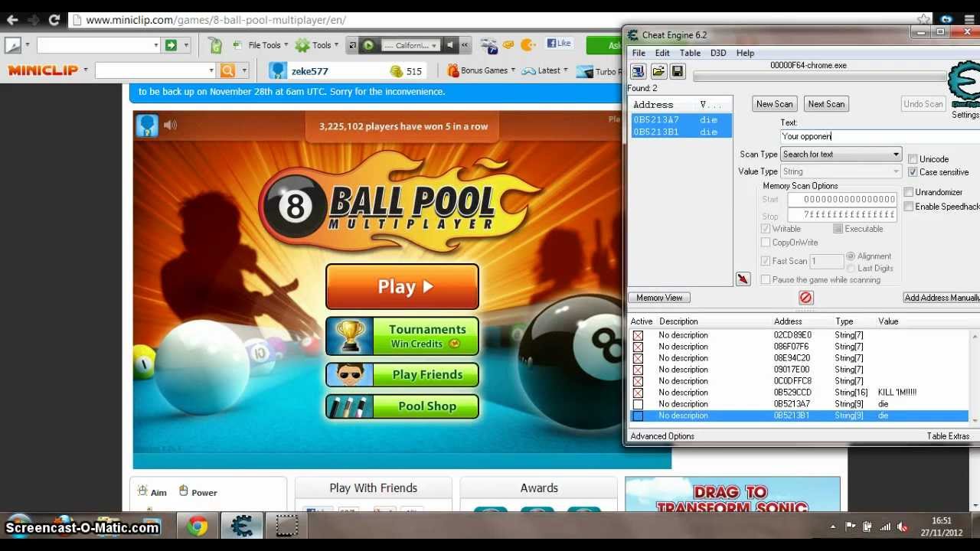980x551 pixels.
Task: Toggle Active box for address 0B529CCD
Action: point(638,393)
